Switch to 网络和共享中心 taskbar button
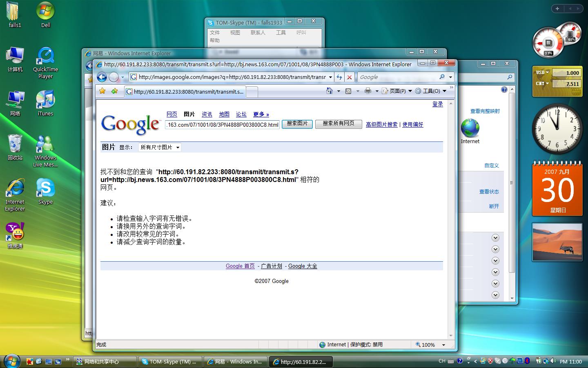 click(x=105, y=361)
